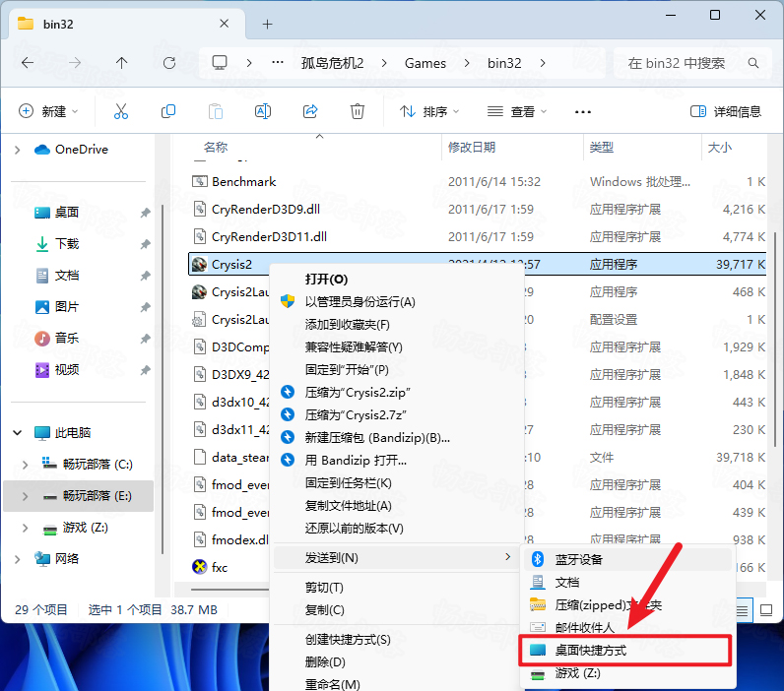Click the Cut scissors icon
This screenshot has height=691, width=784.
[x=120, y=111]
